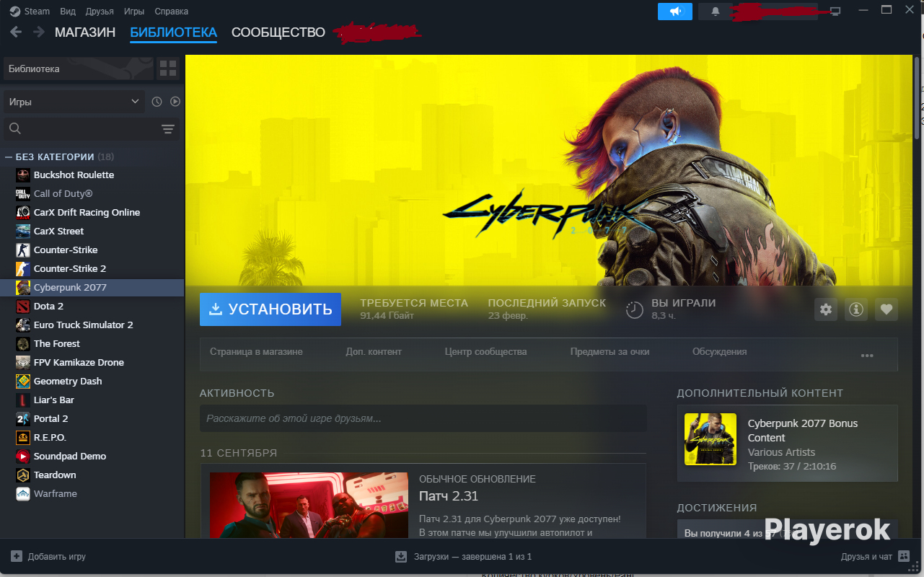Open the Загрузки downloads status
Image resolution: width=924 pixels, height=577 pixels.
pyautogui.click(x=463, y=557)
